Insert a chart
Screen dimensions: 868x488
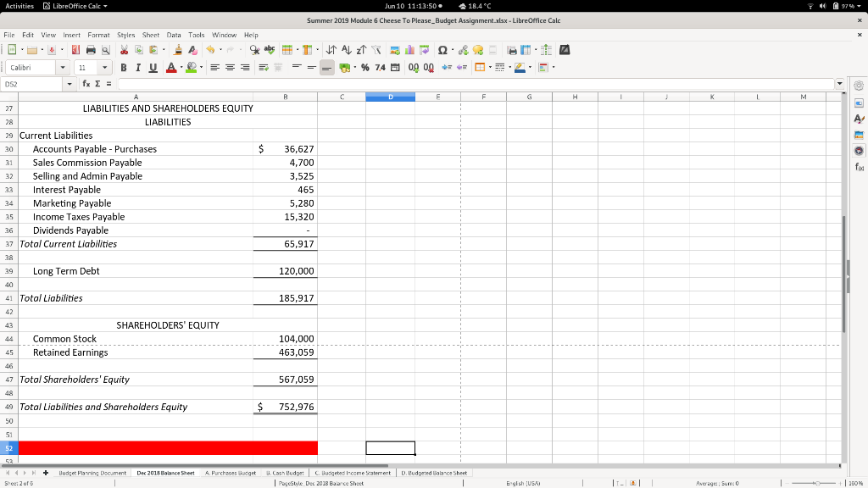point(409,50)
